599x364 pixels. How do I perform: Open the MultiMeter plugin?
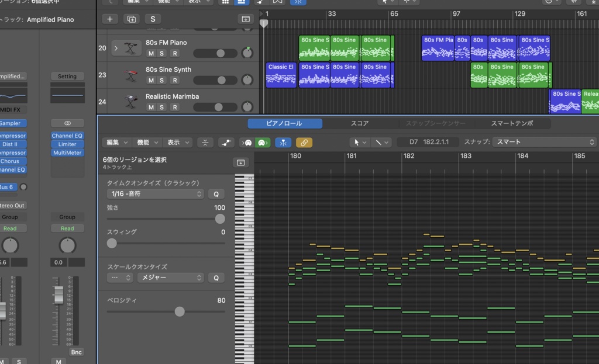(x=67, y=152)
